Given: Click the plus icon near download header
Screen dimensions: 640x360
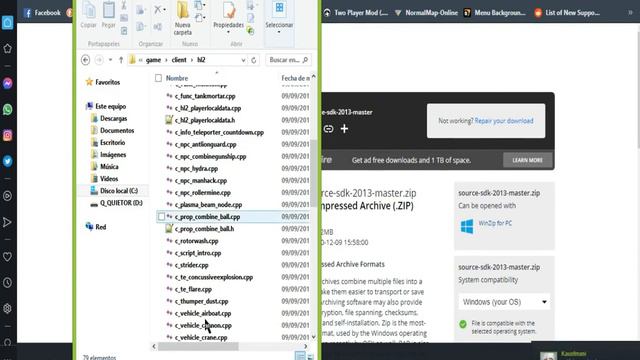Looking at the screenshot, I should click(x=344, y=129).
